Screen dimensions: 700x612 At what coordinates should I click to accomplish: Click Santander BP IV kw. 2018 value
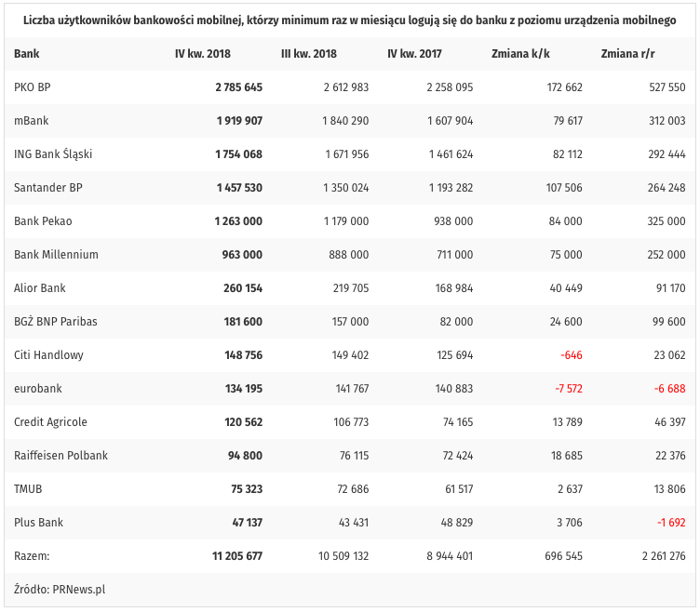coord(238,187)
